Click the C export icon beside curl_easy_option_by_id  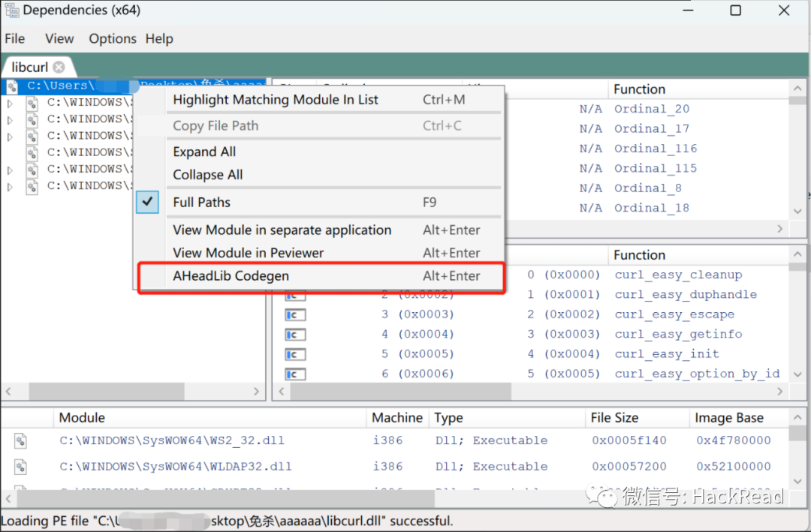pos(295,374)
